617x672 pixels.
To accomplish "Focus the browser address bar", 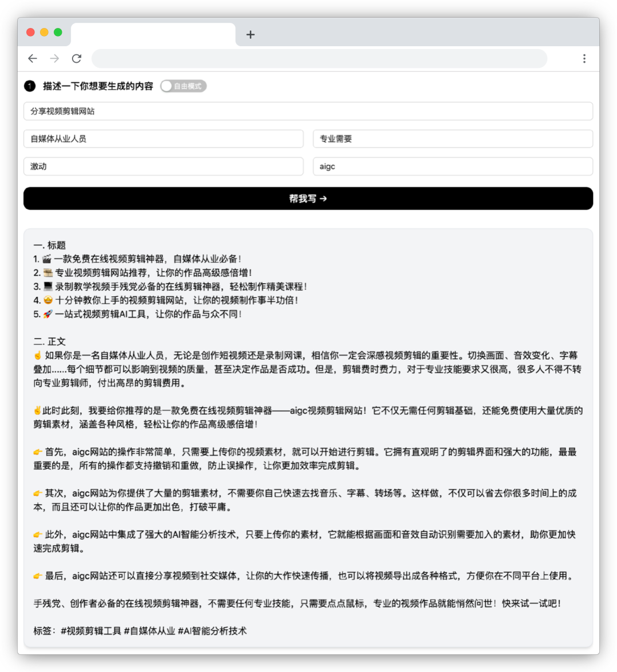I will [x=319, y=58].
